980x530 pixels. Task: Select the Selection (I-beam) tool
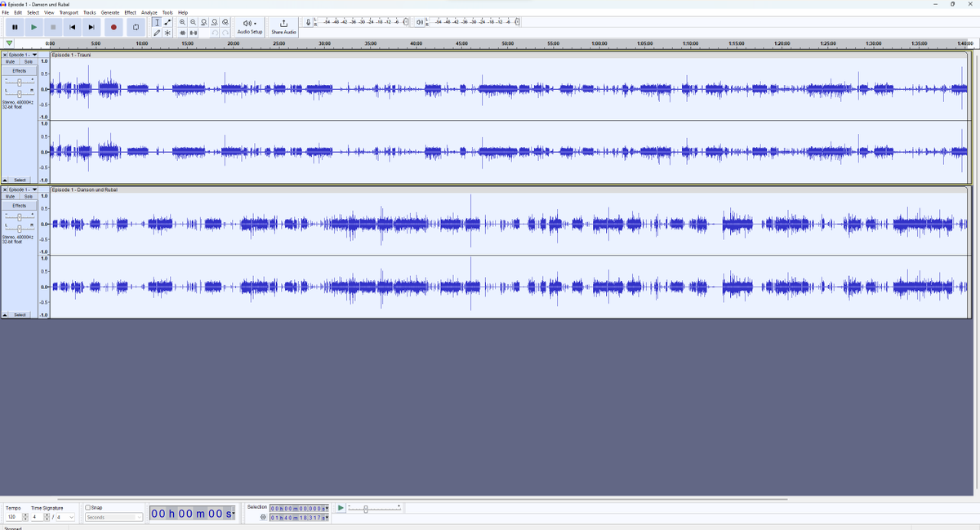(x=157, y=22)
